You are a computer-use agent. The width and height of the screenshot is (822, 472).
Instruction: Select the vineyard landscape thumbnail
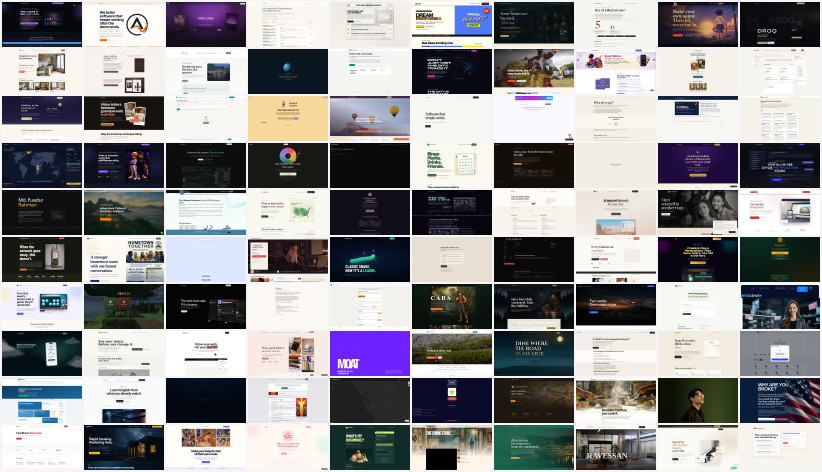(452, 353)
